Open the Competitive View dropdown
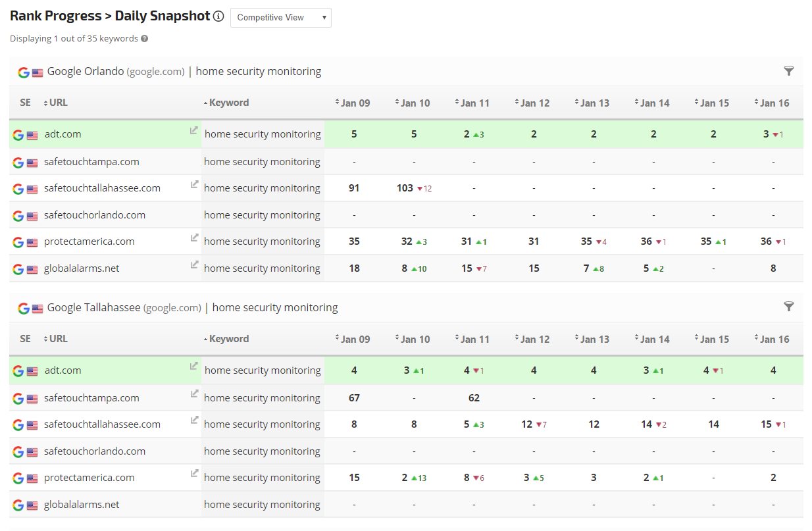 click(281, 18)
